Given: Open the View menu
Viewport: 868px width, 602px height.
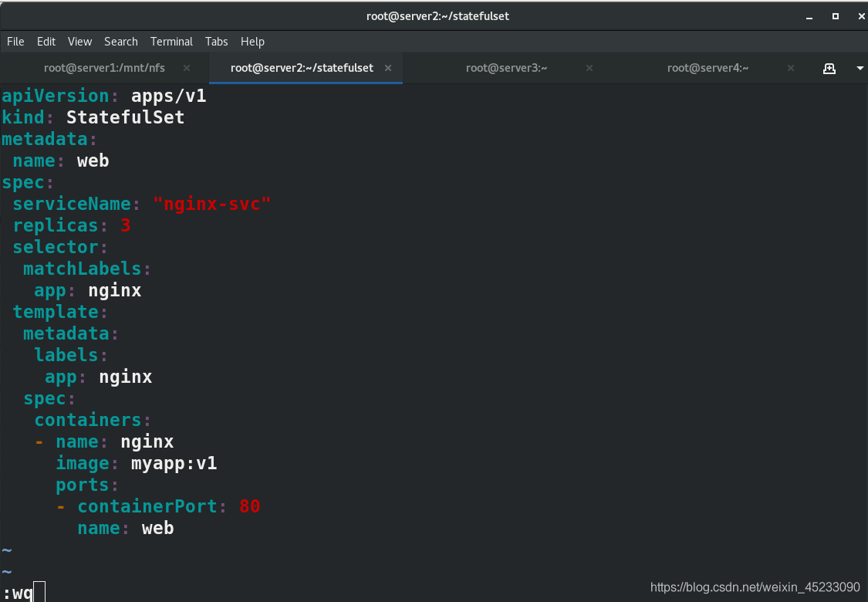Looking at the screenshot, I should click(79, 42).
